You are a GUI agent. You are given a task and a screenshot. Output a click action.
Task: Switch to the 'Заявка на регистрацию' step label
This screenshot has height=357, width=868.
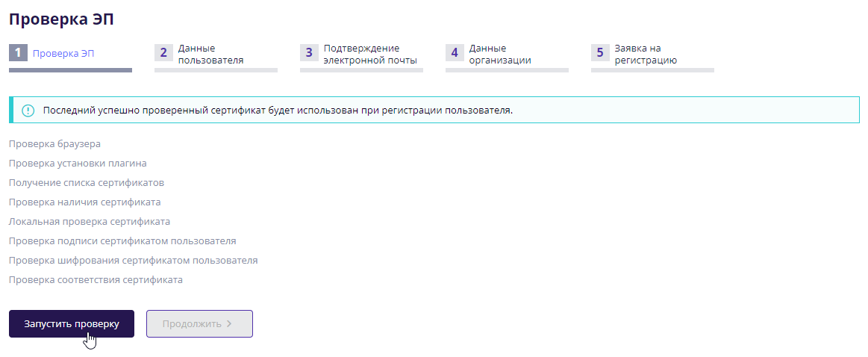(x=646, y=54)
